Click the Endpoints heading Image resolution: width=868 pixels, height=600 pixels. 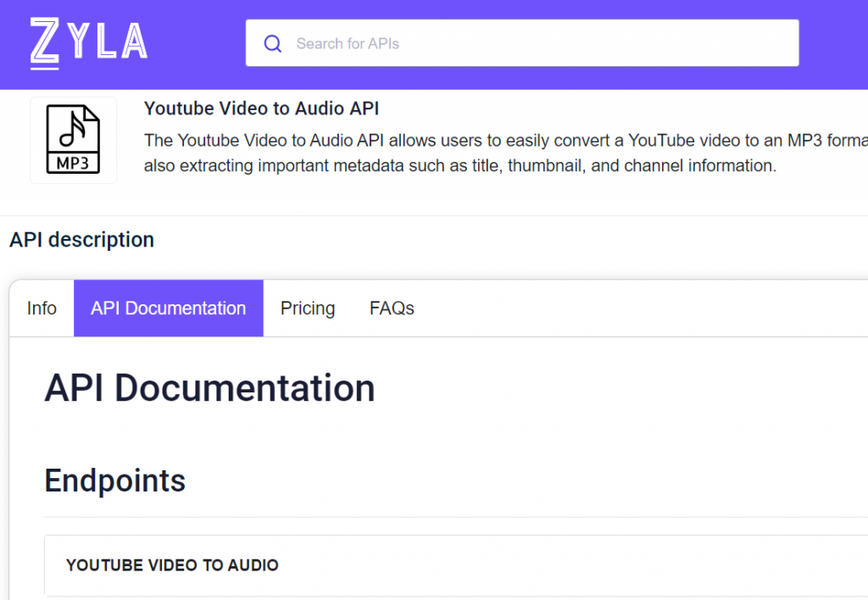[x=115, y=480]
